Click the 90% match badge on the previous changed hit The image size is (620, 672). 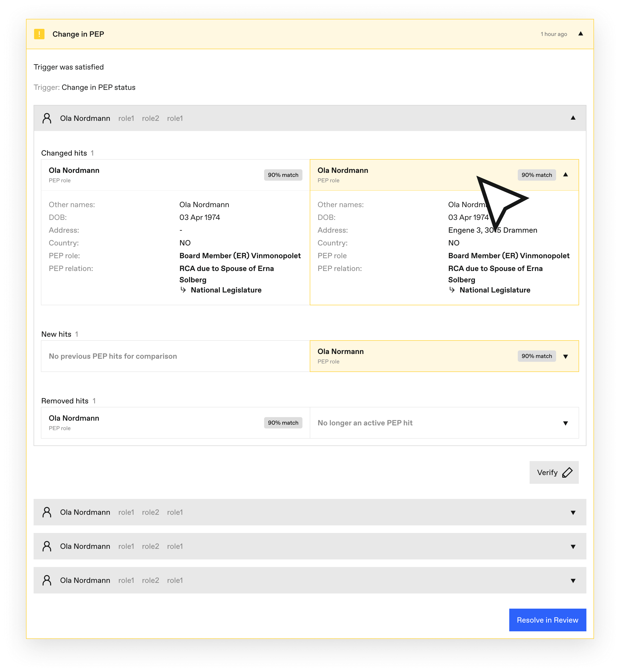tap(283, 175)
